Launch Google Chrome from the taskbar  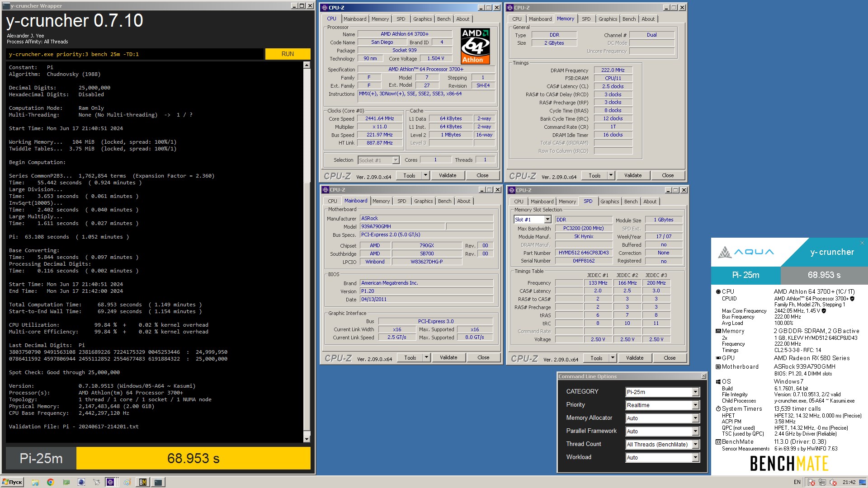50,482
